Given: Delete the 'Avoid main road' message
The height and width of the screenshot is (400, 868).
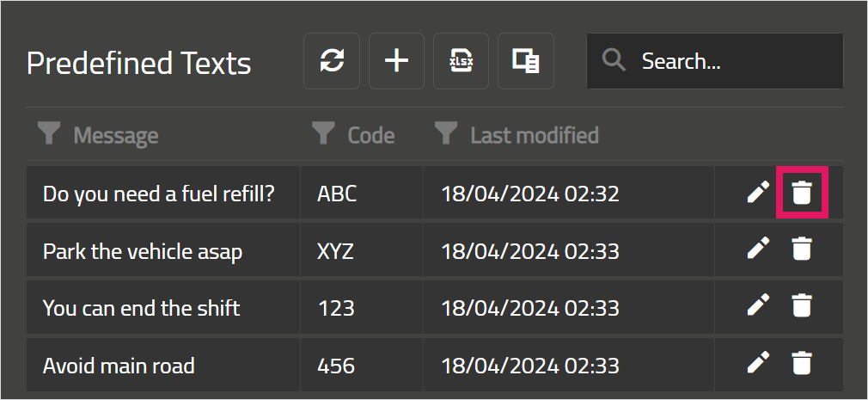Looking at the screenshot, I should 802,363.
